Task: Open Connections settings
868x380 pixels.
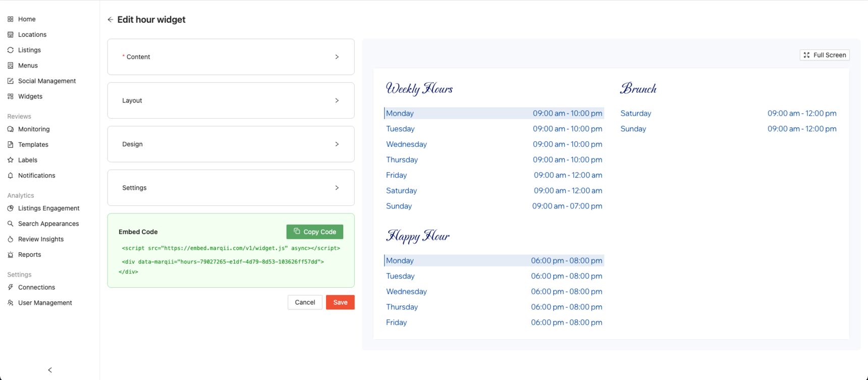Action: click(36, 287)
